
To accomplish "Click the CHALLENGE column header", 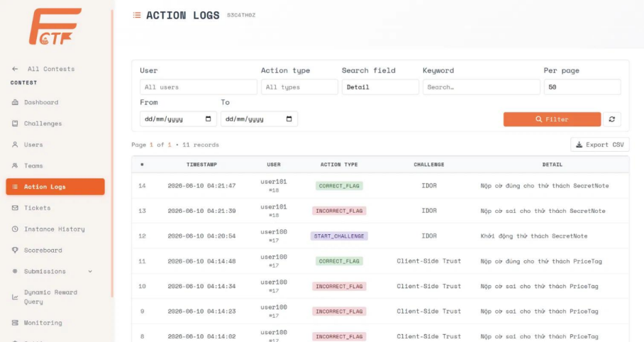I will tap(429, 165).
